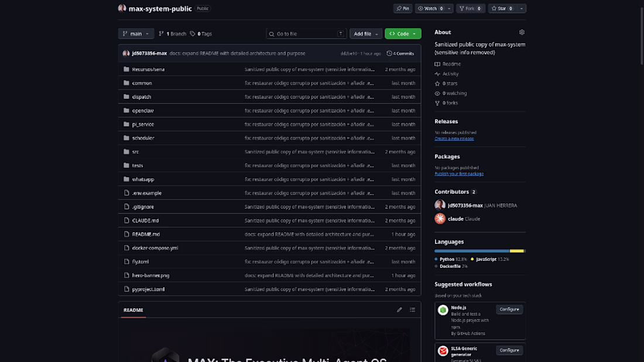Screen dimensions: 644x362
Task: Click the tag icon beside 0 Tags
Action: pos(192,34)
